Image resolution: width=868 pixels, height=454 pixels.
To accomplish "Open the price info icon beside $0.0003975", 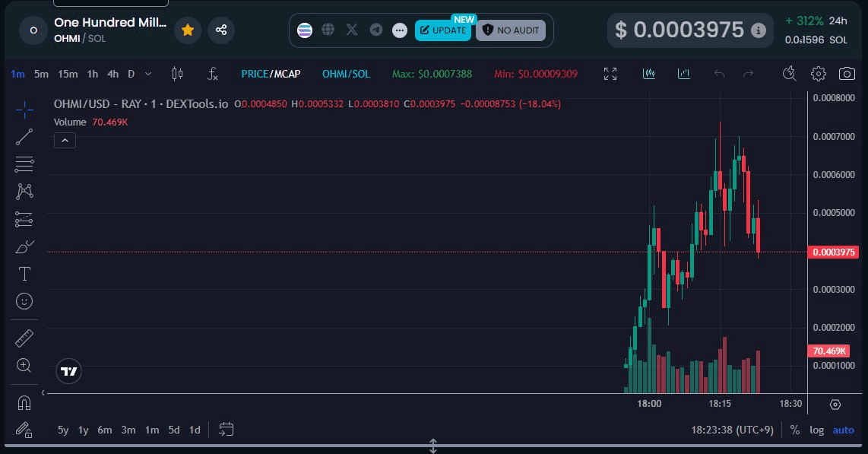I will pos(758,30).
